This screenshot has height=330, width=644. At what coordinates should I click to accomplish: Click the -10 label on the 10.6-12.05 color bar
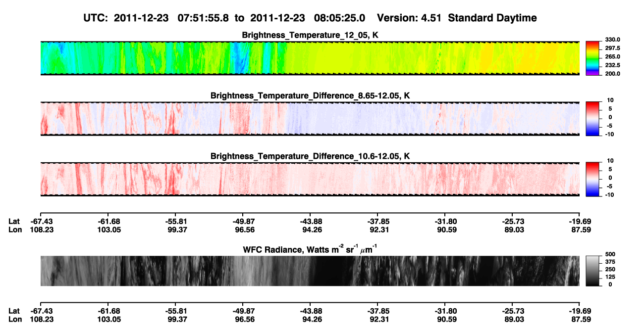coord(609,194)
